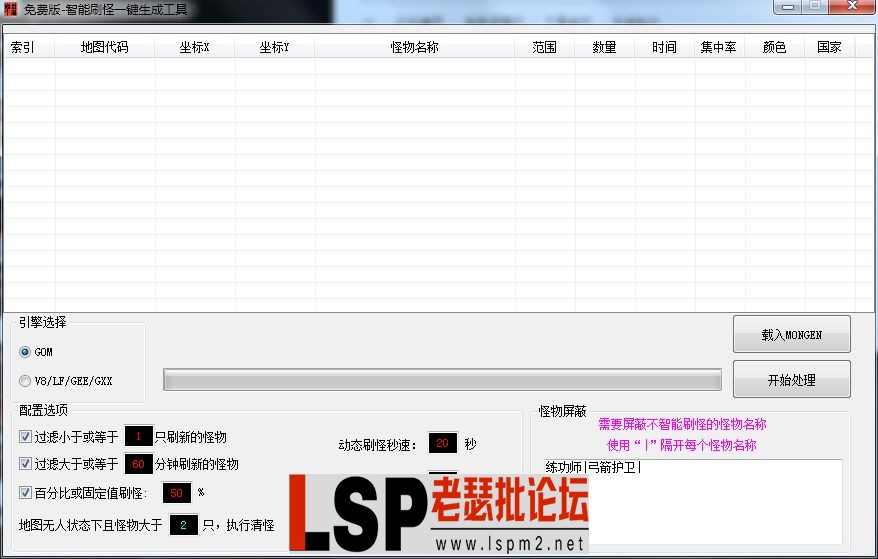Click the 开始处理 button
This screenshot has width=878, height=559.
(x=792, y=380)
